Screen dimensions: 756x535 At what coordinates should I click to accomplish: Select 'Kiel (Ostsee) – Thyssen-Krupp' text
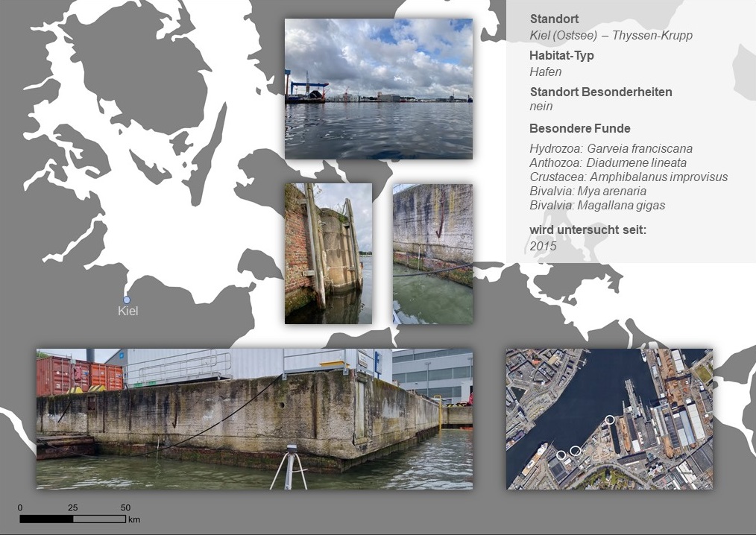coord(611,35)
